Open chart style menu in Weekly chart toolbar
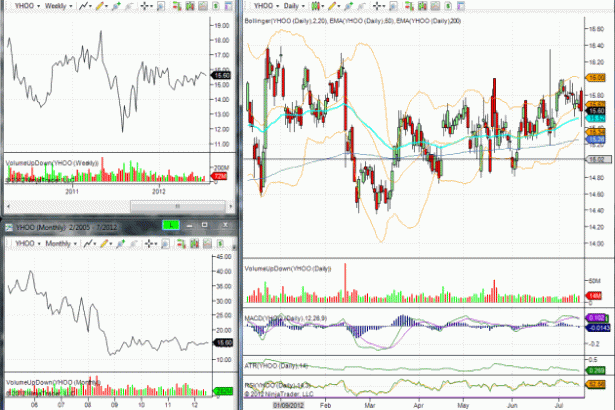The image size is (615, 410). (83, 6)
